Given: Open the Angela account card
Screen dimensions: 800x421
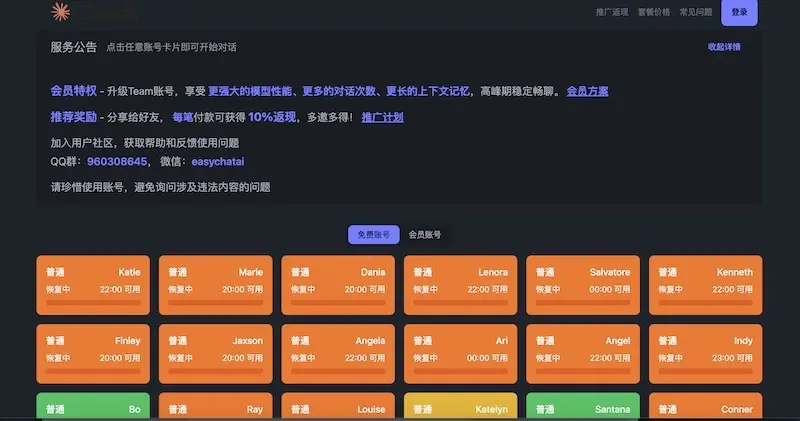Looking at the screenshot, I should click(x=338, y=354).
